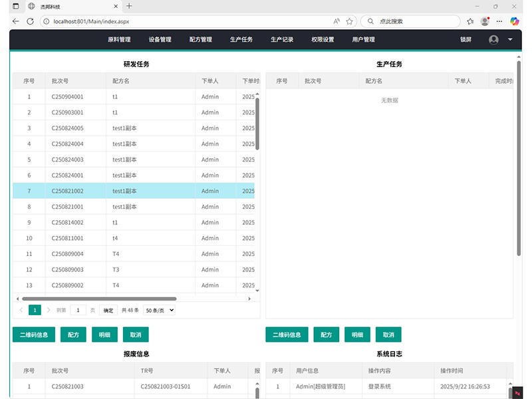The height and width of the screenshot is (399, 532).
Task: Open the 原料管理 menu
Action: [119, 40]
